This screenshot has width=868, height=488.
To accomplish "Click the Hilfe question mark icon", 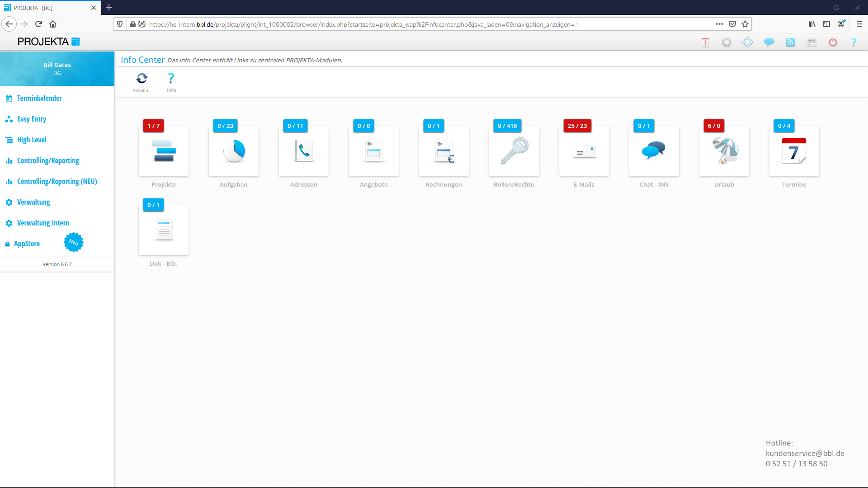I will point(171,79).
